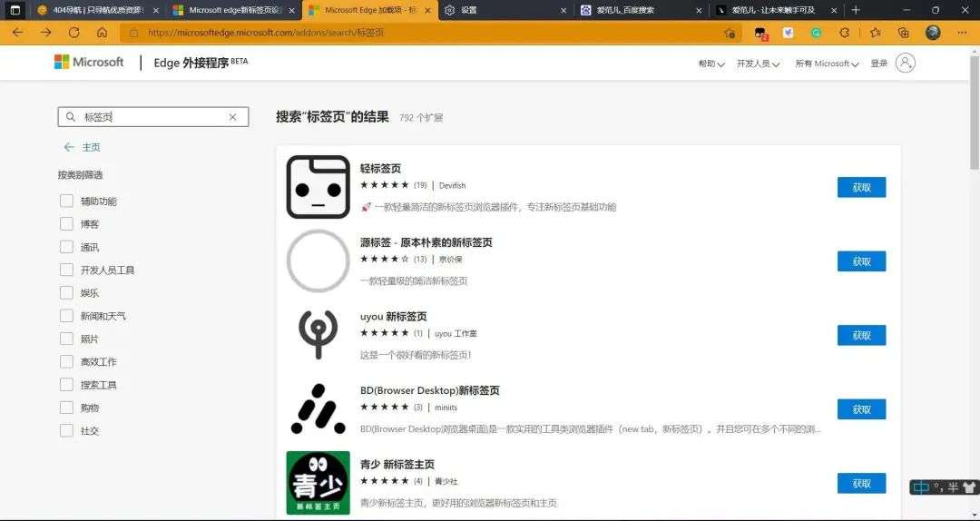Close the 404导航 tab
Screen dimensions: 980x521
(156, 11)
